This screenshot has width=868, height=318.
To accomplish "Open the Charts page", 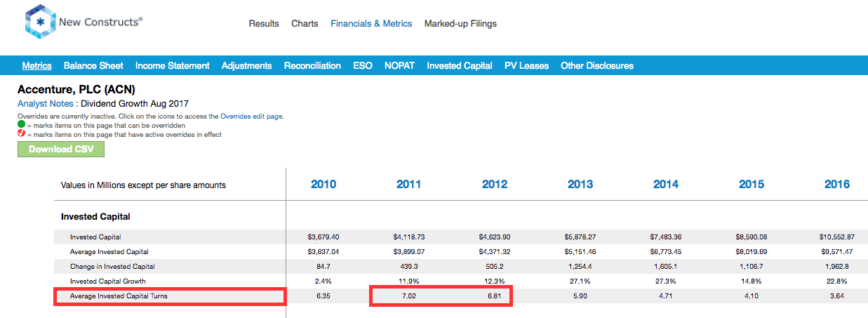I will [305, 24].
